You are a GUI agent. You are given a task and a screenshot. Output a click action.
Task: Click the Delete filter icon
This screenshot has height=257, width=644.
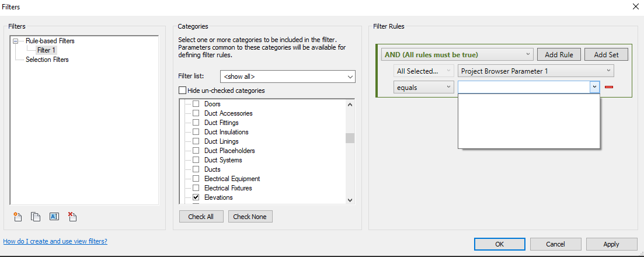pyautogui.click(x=72, y=217)
